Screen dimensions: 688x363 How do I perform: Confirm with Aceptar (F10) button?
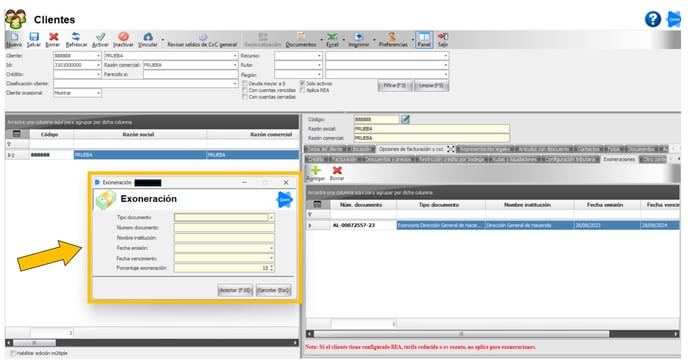235,290
